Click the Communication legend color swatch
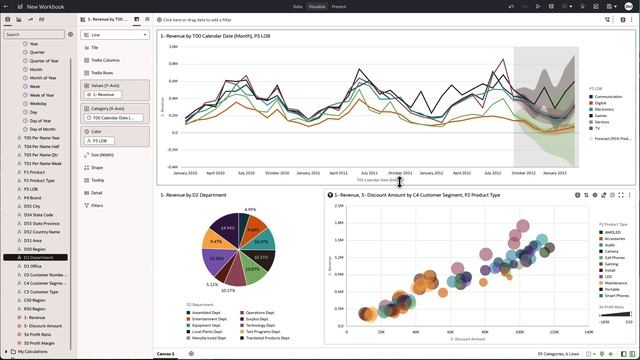 (x=591, y=97)
